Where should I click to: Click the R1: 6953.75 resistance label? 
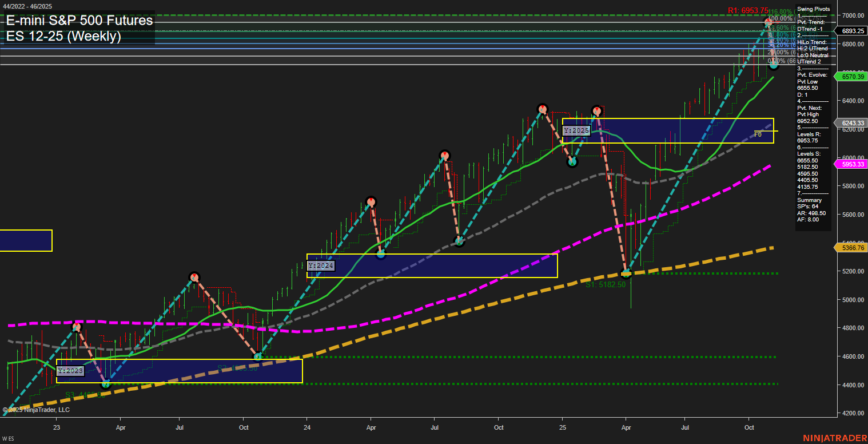747,10
